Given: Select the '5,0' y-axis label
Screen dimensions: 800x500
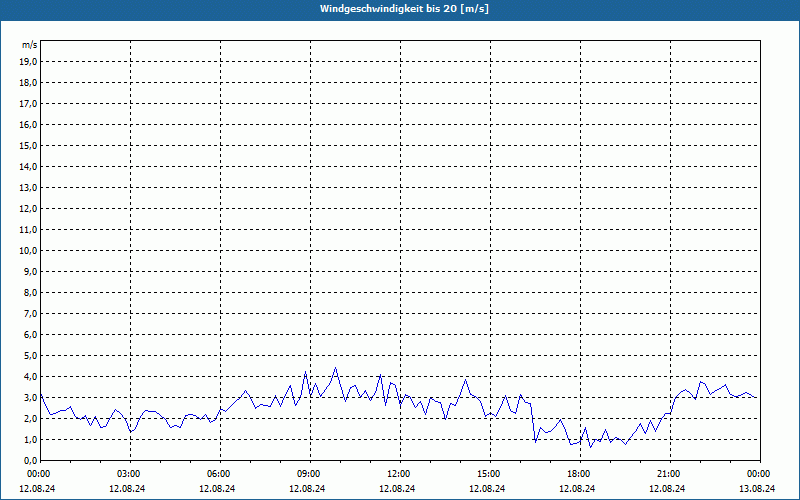Looking at the screenshot, I should tap(30, 355).
